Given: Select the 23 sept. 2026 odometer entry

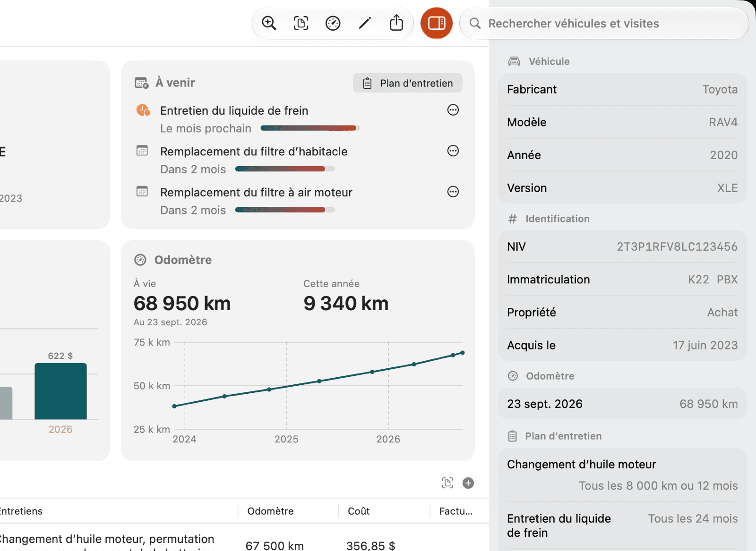Looking at the screenshot, I should pos(622,404).
